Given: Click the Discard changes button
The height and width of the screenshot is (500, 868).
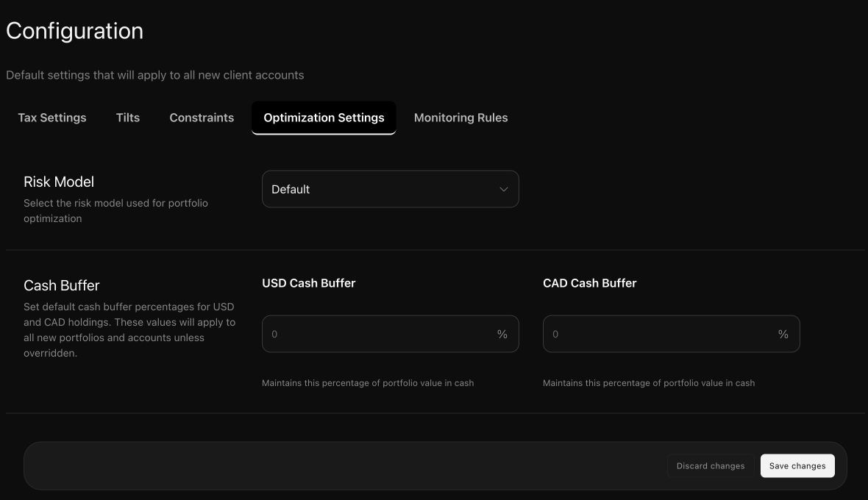Looking at the screenshot, I should pyautogui.click(x=711, y=465).
